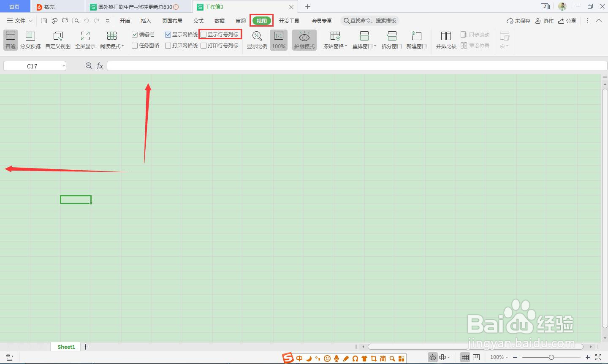
Task: Open the 开始 ribbon tab
Action: tap(125, 21)
